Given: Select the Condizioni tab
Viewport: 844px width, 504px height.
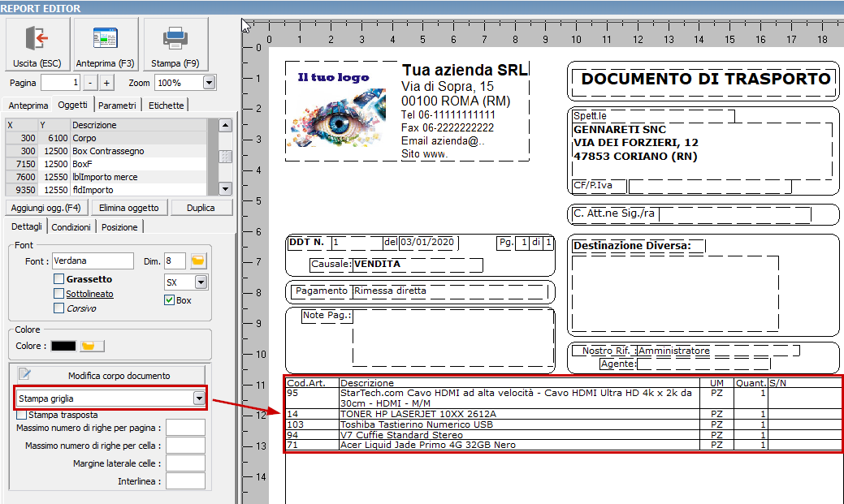Looking at the screenshot, I should 71,227.
